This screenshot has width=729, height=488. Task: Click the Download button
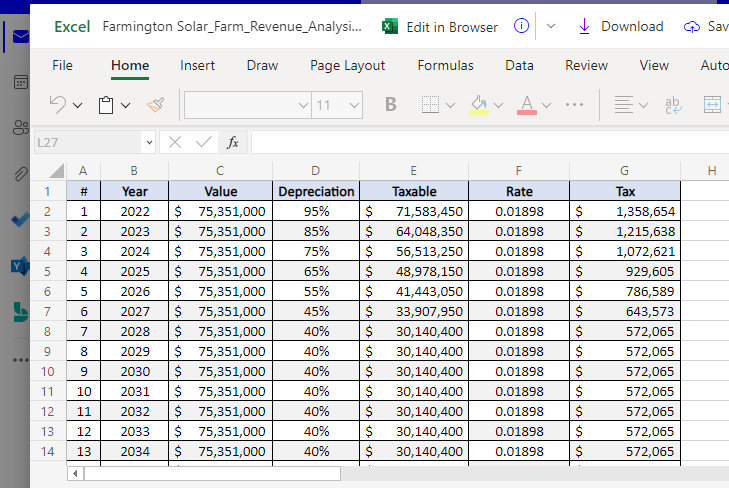click(620, 27)
